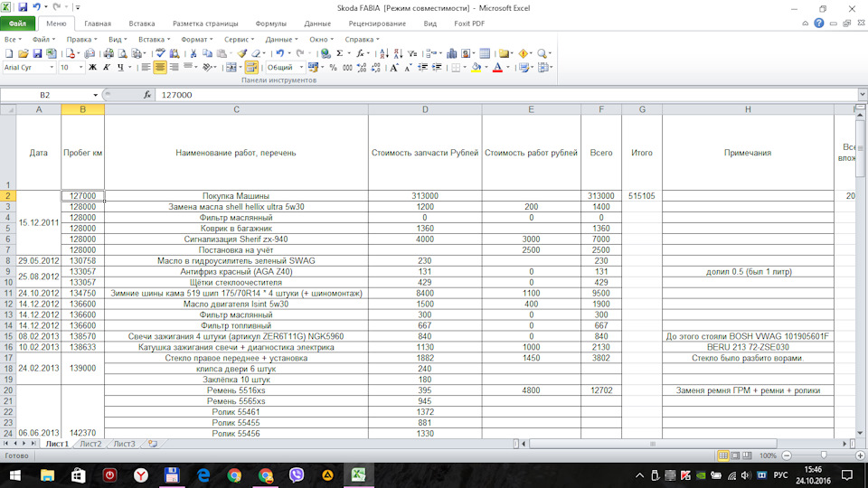
Task: Click the green Файл button
Action: [18, 23]
